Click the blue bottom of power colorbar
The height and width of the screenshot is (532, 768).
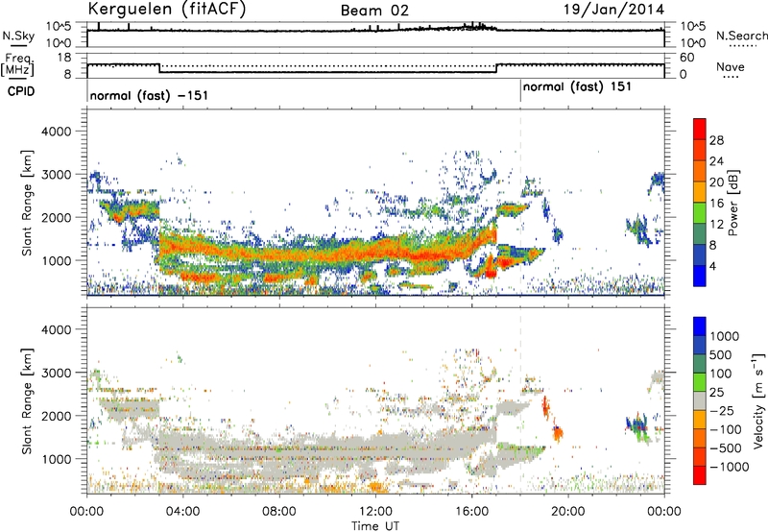point(700,276)
